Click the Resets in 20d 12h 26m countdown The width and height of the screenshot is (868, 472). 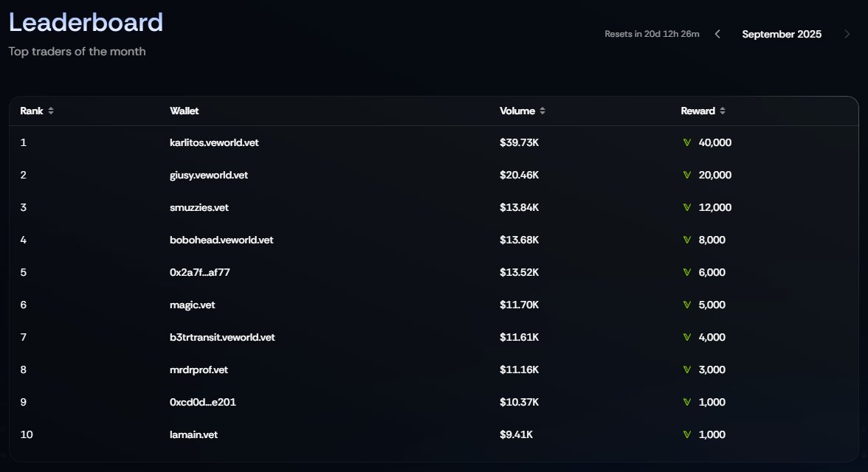point(652,34)
